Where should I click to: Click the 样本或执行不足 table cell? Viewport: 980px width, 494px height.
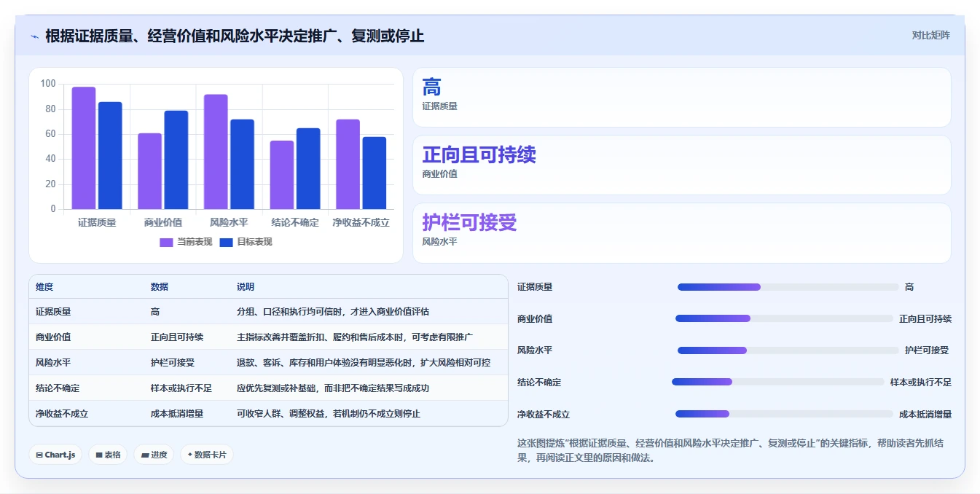(181, 388)
